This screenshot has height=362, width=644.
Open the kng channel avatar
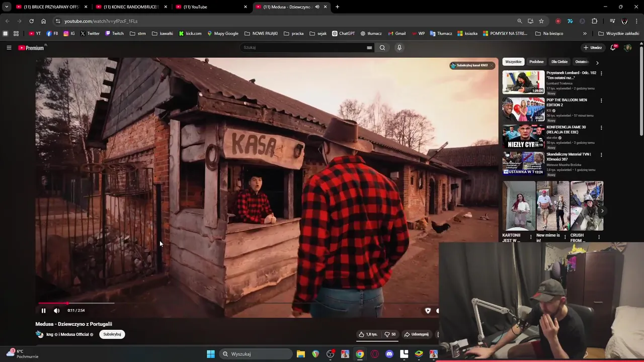[39, 334]
